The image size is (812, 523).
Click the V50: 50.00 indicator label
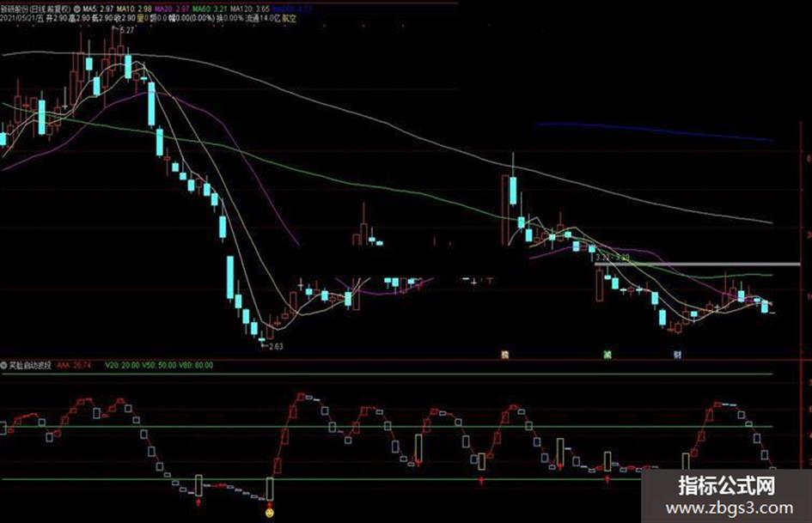coord(159,365)
